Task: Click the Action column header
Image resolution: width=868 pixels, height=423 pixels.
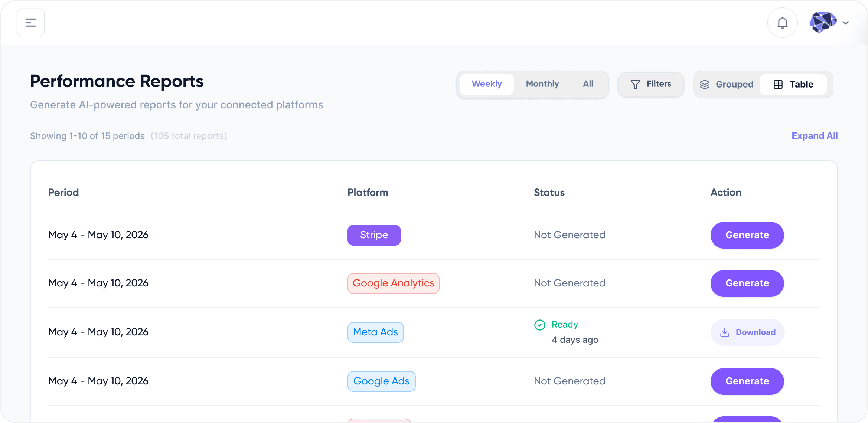Action: coord(726,193)
